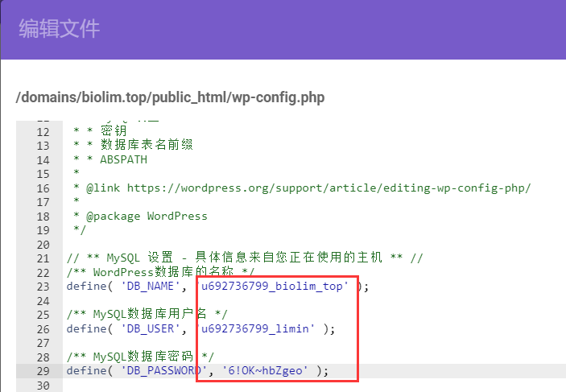566x392 pixels.
Task: Click line number 12 in the gutter
Action: tap(43, 132)
